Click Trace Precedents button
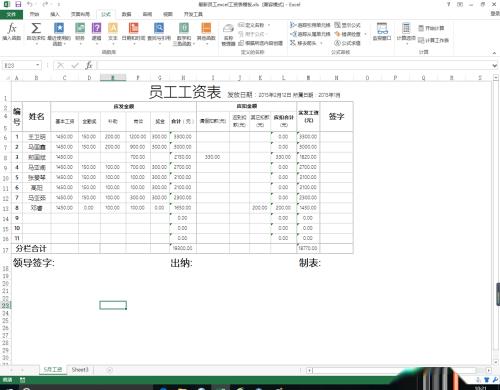Screen dimensions: 500x390 tap(310, 25)
